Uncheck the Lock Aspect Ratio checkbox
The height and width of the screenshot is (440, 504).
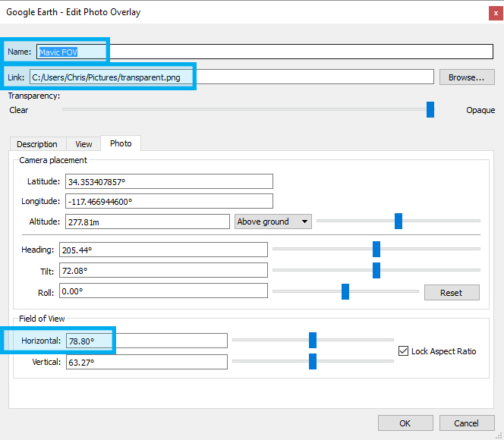(403, 351)
